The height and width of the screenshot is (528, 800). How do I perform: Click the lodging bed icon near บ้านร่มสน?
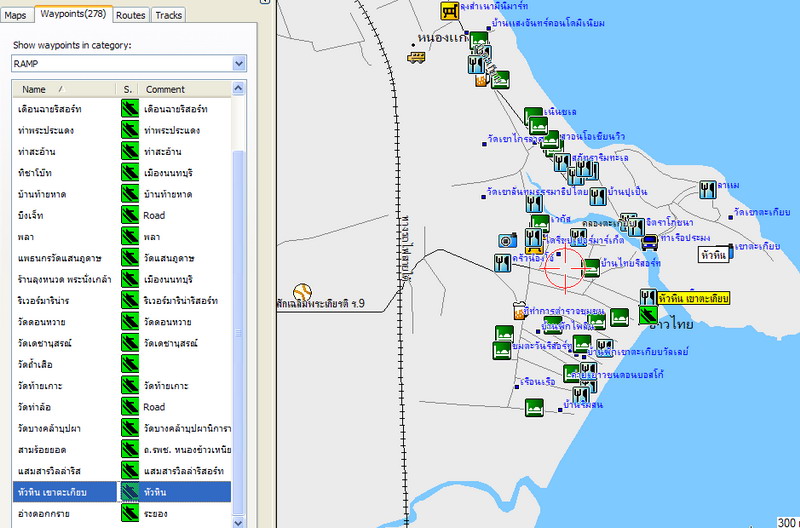point(535,407)
